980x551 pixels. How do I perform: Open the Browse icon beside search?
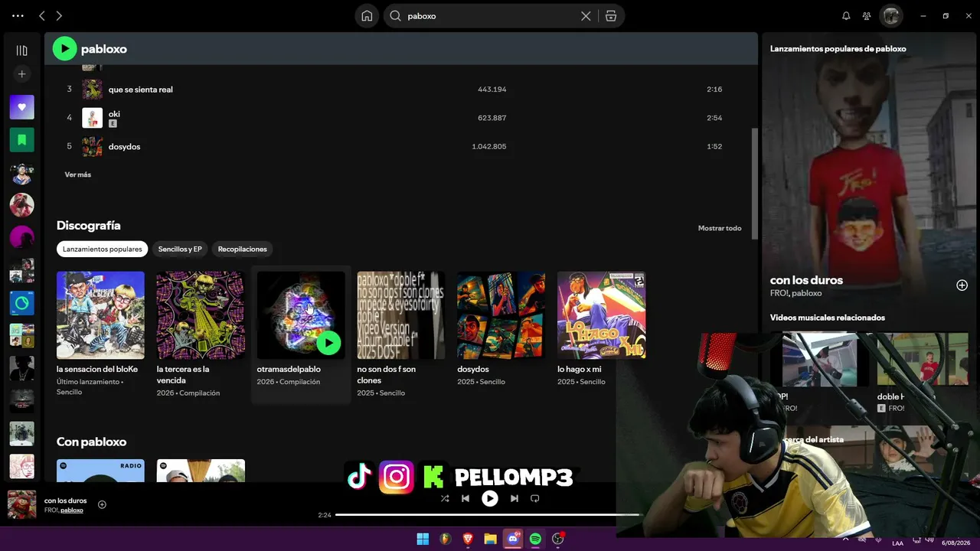pos(611,16)
